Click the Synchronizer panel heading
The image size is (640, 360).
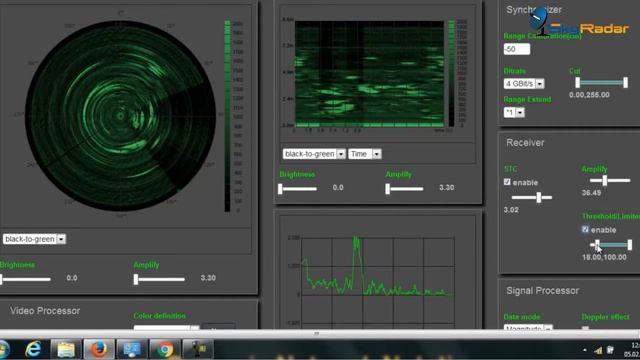tap(534, 10)
